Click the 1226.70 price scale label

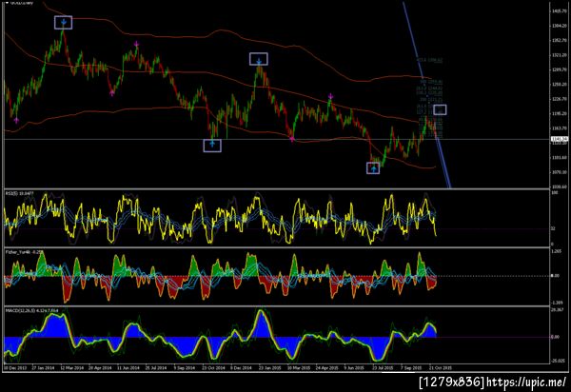point(561,99)
